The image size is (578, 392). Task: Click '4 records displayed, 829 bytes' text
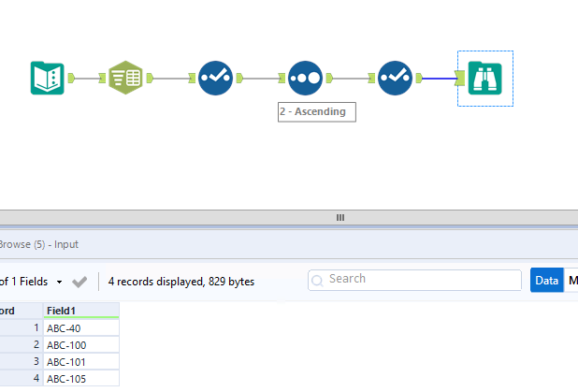point(181,282)
